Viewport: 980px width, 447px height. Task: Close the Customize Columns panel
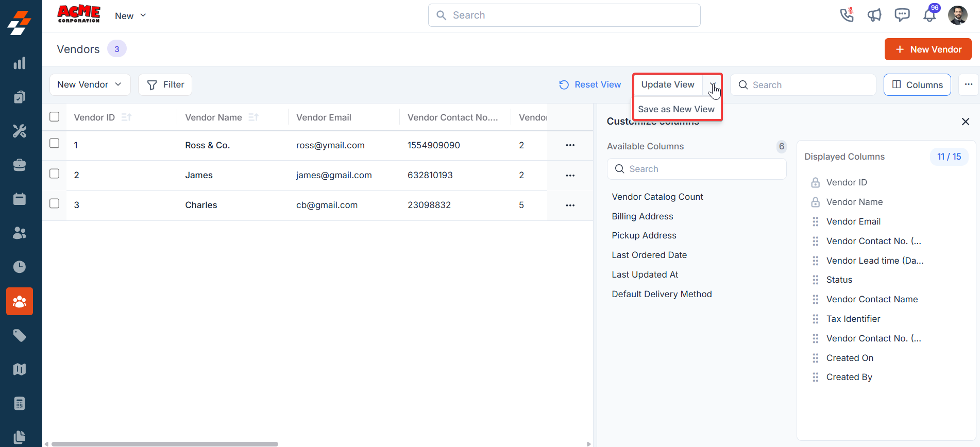[966, 122]
